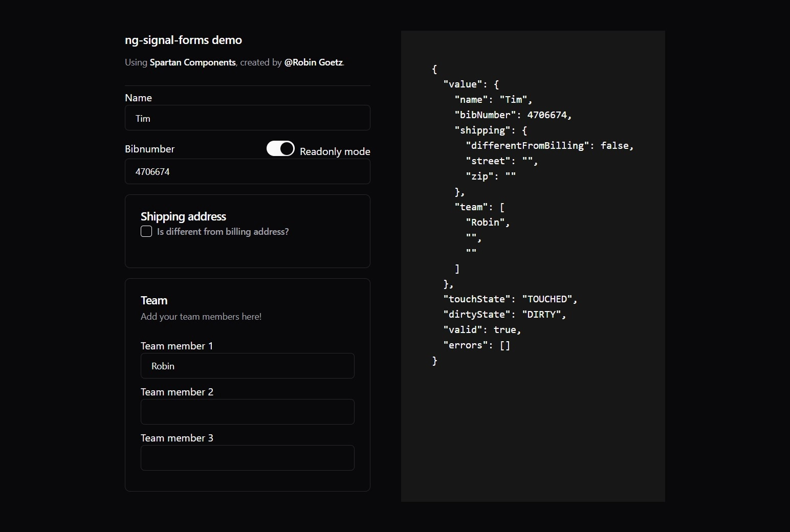Click the ng-signal-forms demo title

[x=183, y=40]
